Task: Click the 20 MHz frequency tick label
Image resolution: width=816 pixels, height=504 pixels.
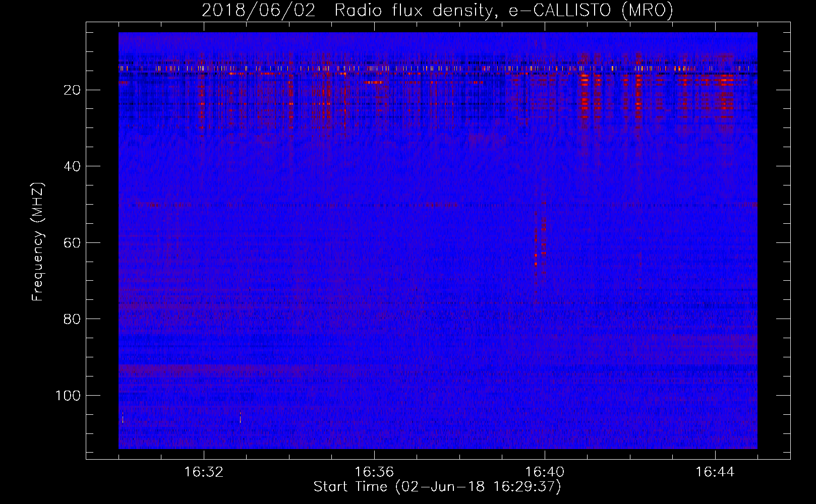Action: click(x=73, y=90)
